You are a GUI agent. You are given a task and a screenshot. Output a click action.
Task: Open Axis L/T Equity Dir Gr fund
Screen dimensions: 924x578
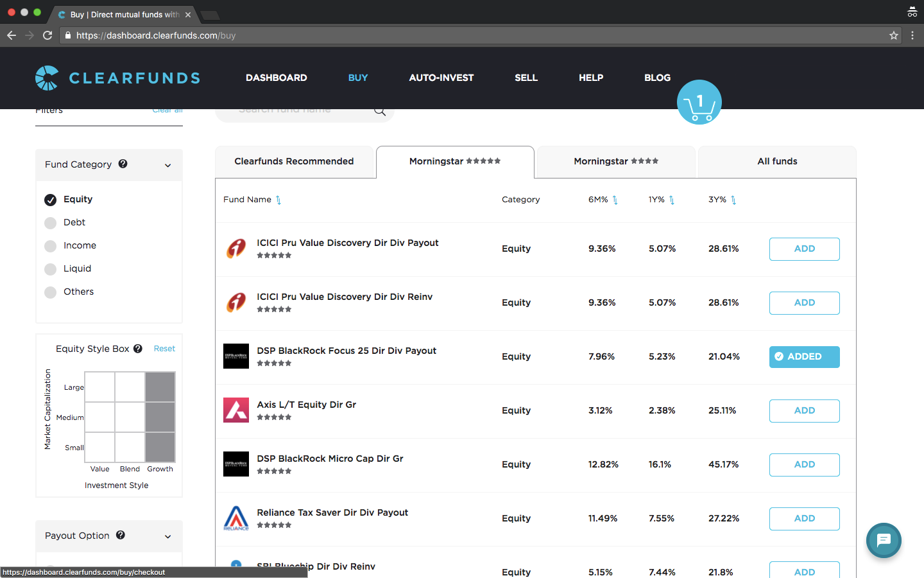(x=306, y=405)
